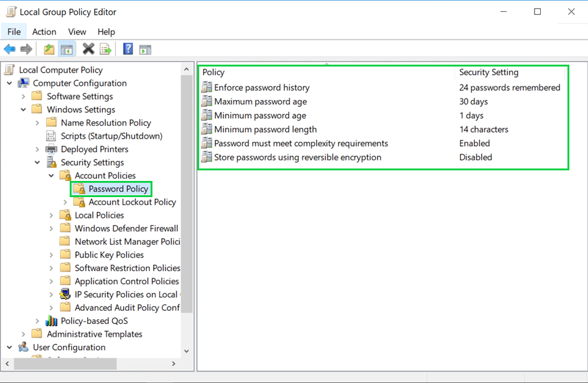Expand the Administrative Templates node
The image size is (588, 383).
(x=23, y=334)
